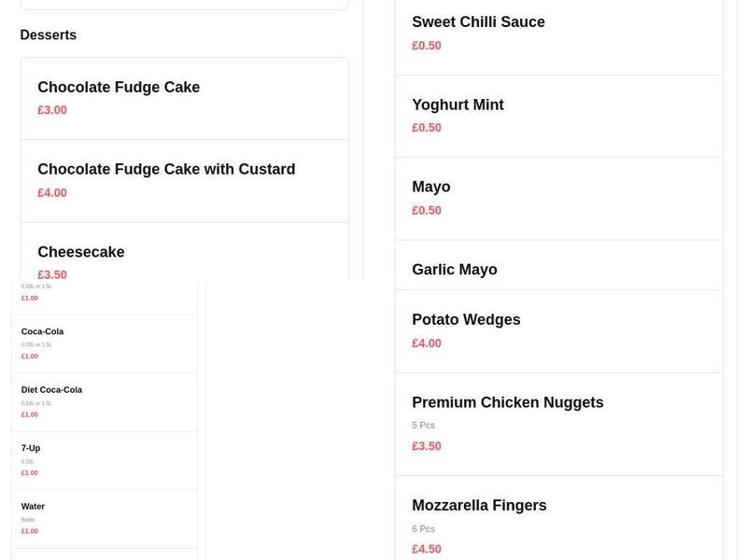The height and width of the screenshot is (560, 747).
Task: Select Coca-Cola from the drinks list
Action: click(42, 331)
